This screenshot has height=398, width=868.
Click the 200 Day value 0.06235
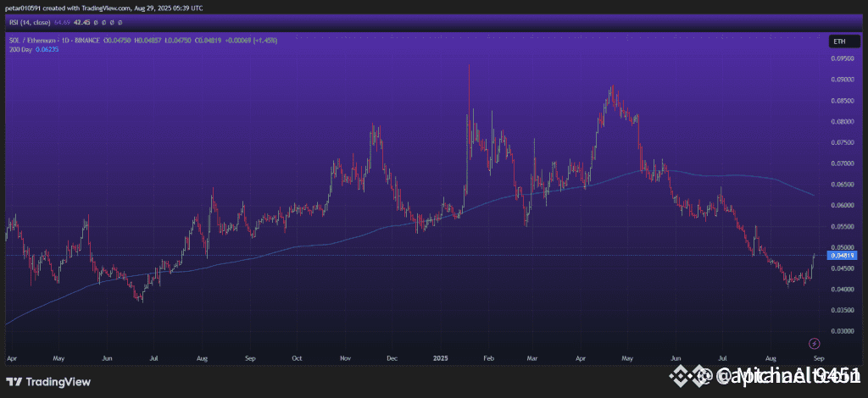coord(47,49)
